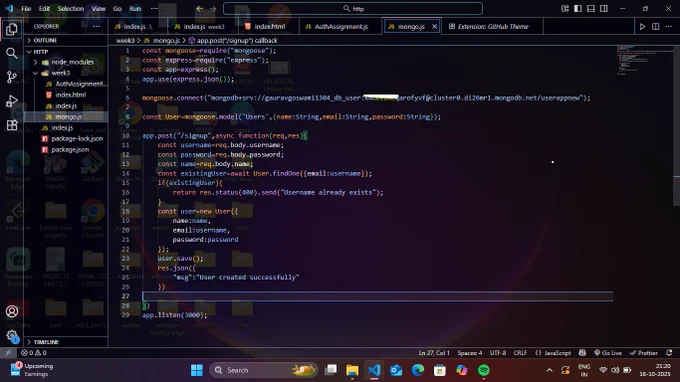Click Spaces: 4 indentation selector
The image size is (680, 382).
coord(470,353)
